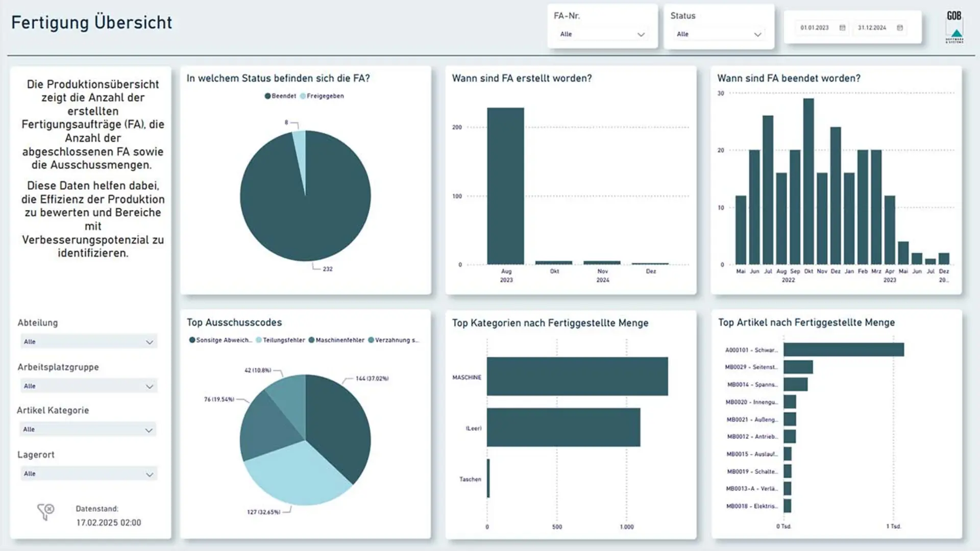Click the MB0029 - Seitenst.. article bar

[798, 367]
